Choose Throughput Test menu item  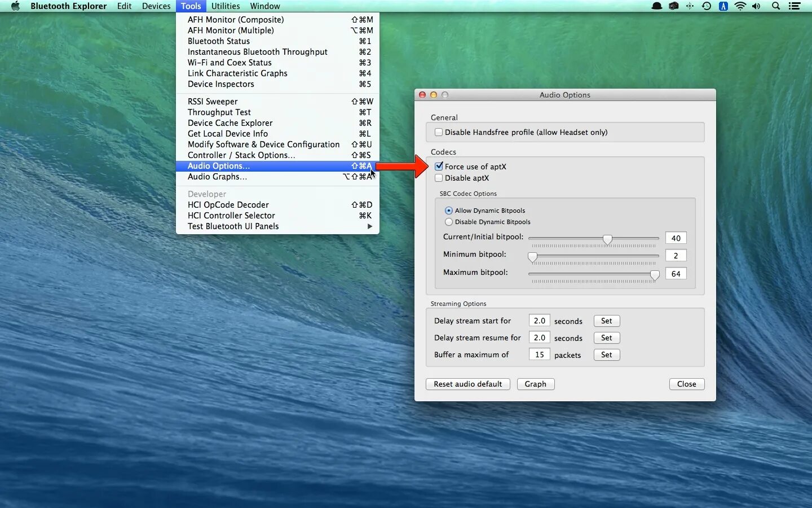(277, 112)
